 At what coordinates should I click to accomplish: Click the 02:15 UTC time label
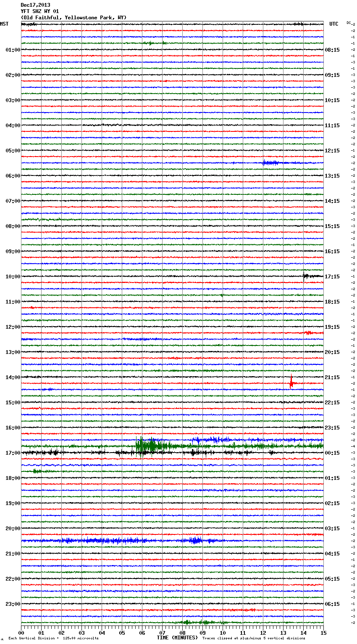click(332, 503)
